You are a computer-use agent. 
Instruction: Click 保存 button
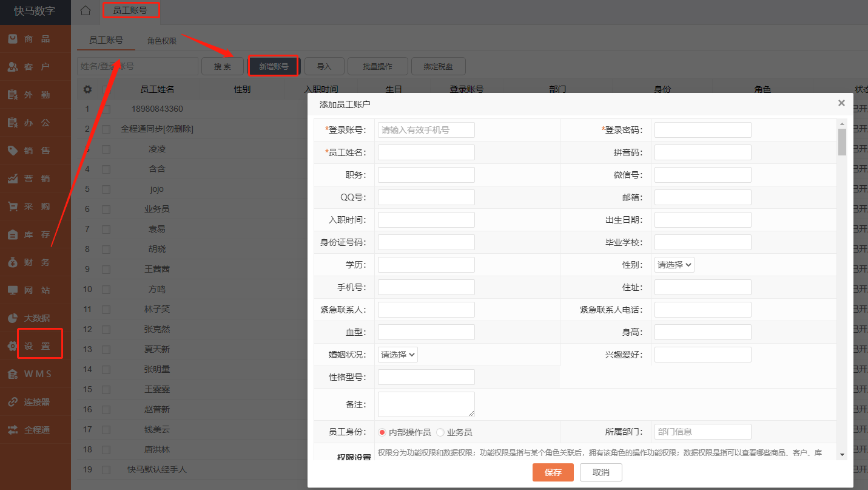click(553, 472)
